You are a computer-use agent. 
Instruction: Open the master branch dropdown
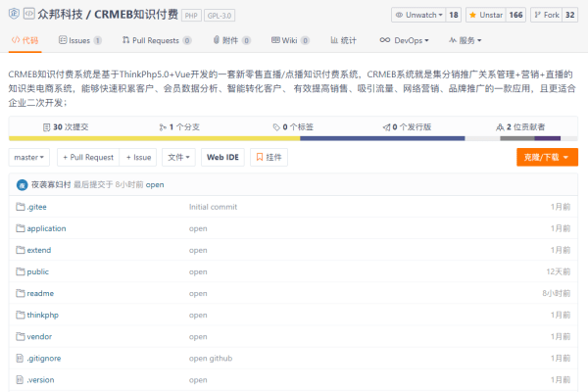pos(28,157)
